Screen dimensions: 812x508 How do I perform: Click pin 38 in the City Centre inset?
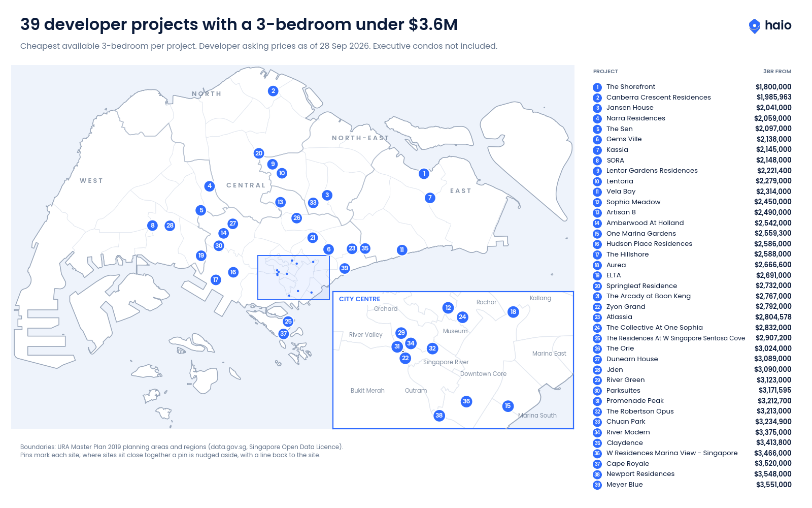click(x=439, y=416)
